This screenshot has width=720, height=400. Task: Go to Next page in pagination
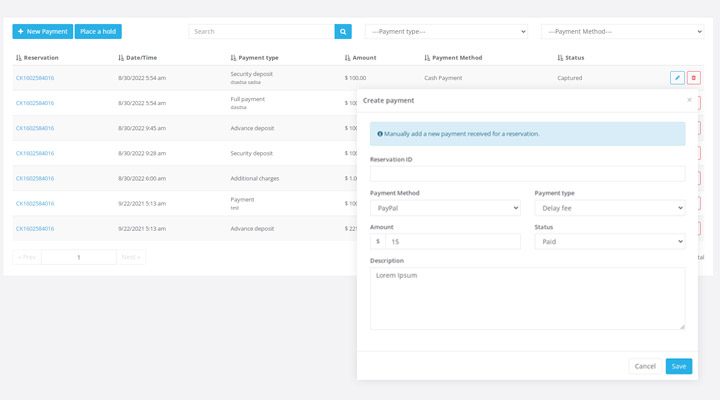131,257
